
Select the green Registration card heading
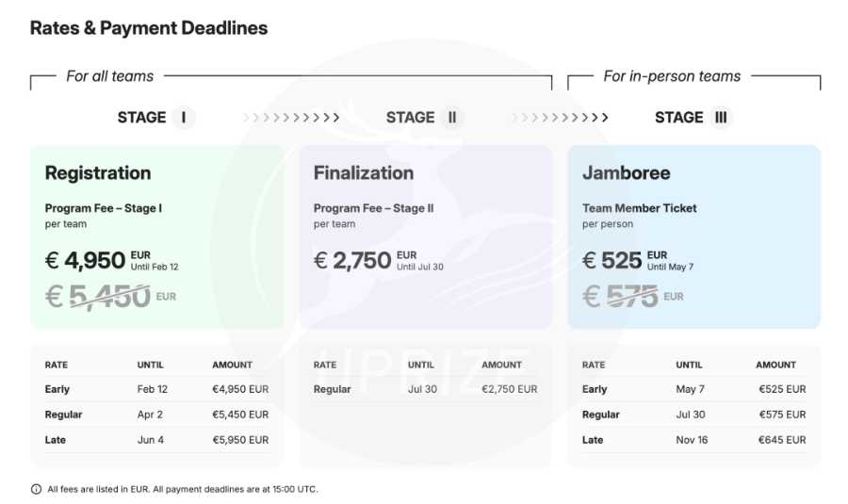coord(98,173)
